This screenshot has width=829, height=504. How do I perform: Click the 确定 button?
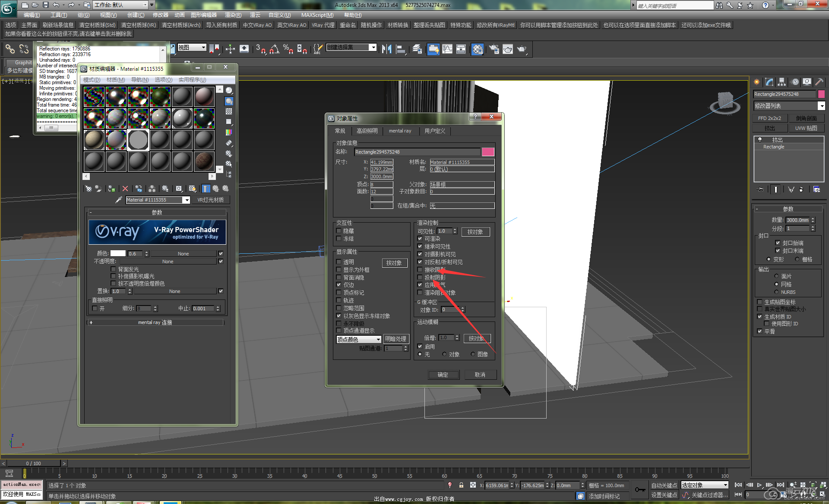click(x=443, y=375)
